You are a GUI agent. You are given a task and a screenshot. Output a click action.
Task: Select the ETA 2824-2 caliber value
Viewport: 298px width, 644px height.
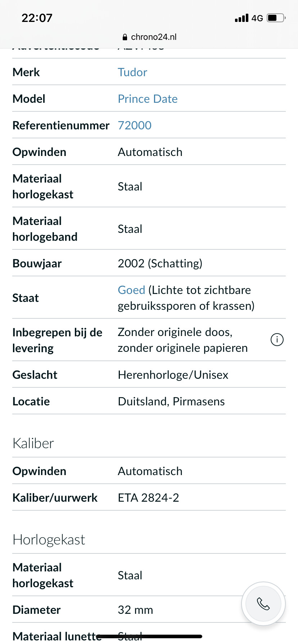click(148, 498)
